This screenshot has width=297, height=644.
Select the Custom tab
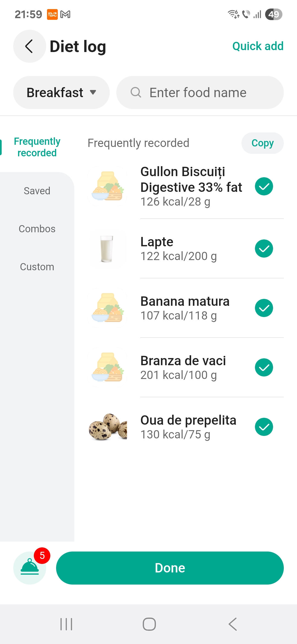(x=37, y=267)
